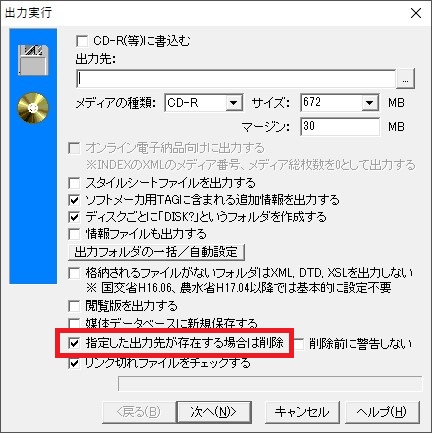The image size is (432, 433).
Task: Click the マージン 30 MB input field
Action: [x=340, y=127]
